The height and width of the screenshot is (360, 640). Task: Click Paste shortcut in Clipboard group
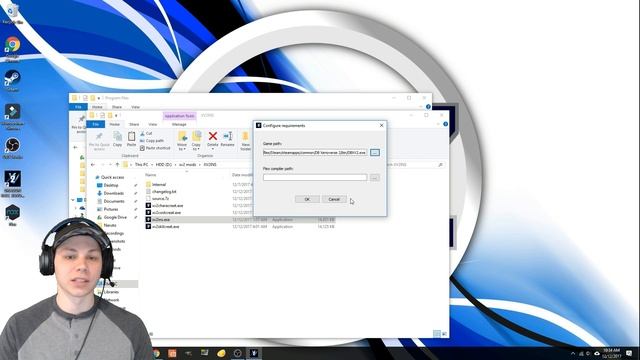click(x=155, y=148)
